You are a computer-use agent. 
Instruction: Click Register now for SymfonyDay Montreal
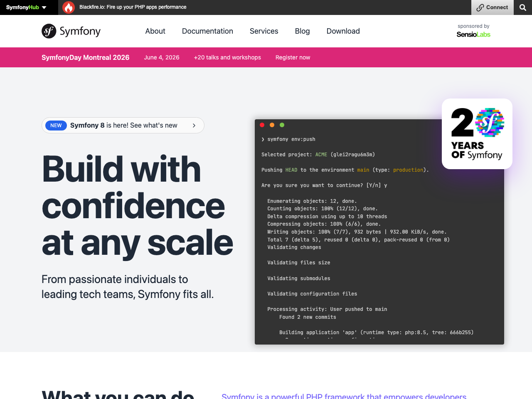point(293,57)
